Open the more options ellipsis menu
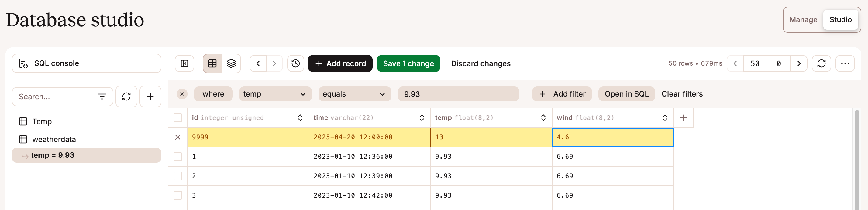868x210 pixels. click(845, 63)
